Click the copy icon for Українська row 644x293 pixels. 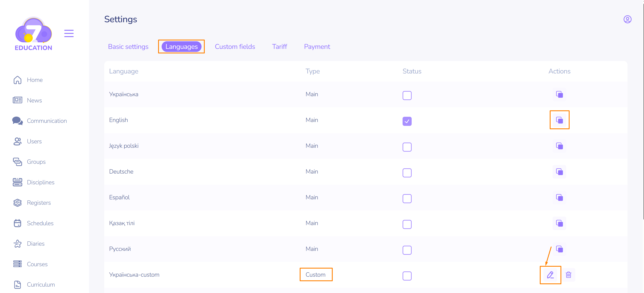point(559,94)
